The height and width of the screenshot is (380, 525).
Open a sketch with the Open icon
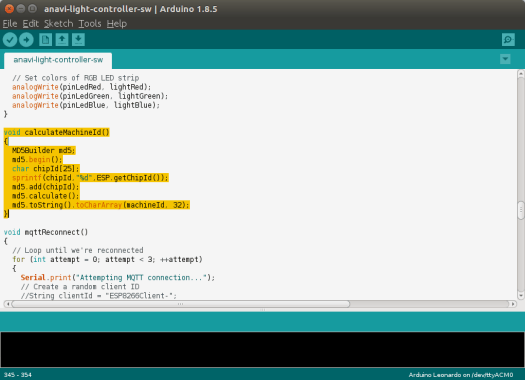click(x=62, y=40)
